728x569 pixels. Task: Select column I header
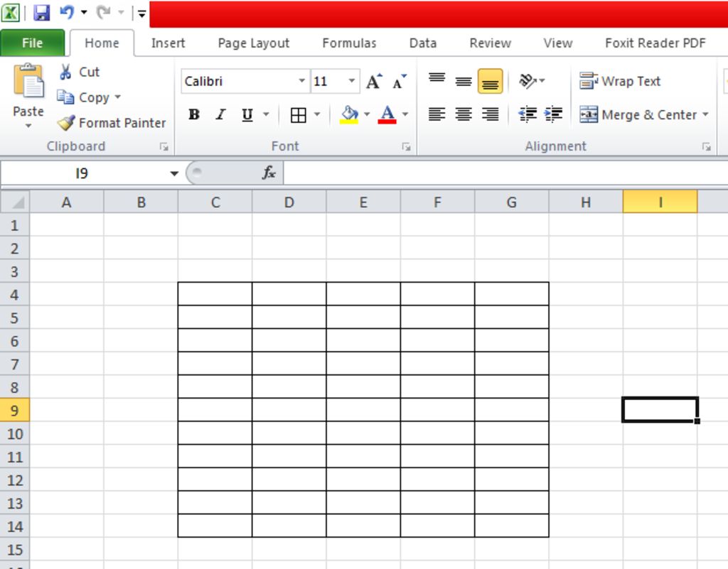pos(660,202)
